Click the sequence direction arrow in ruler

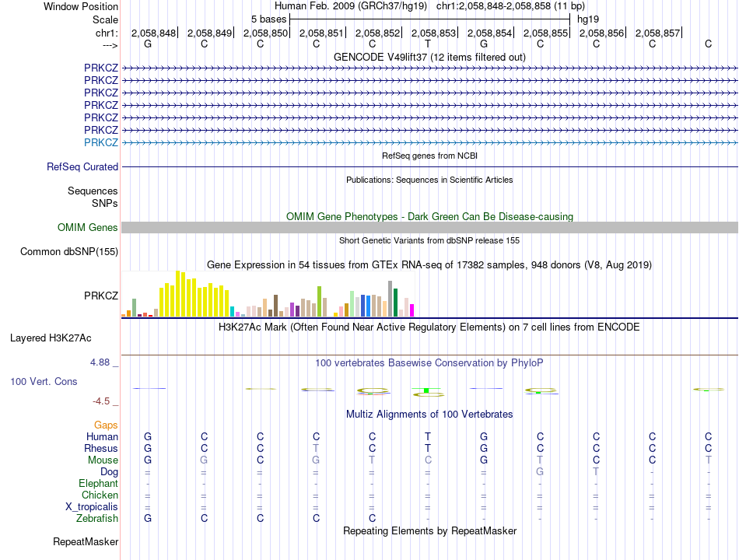coord(110,45)
